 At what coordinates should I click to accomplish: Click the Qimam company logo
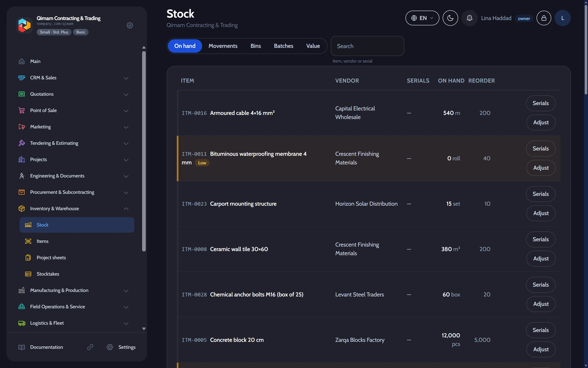click(24, 25)
